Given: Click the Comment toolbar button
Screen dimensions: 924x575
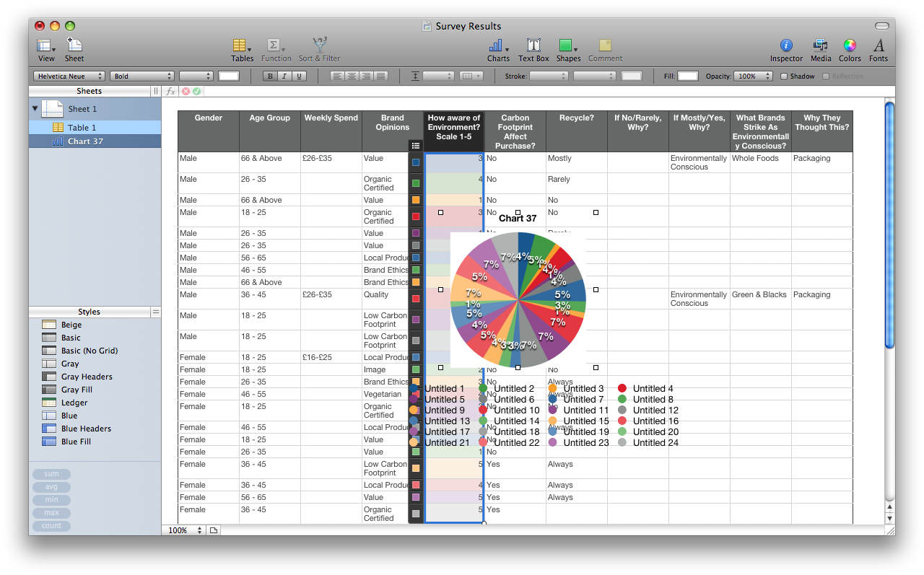Looking at the screenshot, I should click(x=605, y=50).
